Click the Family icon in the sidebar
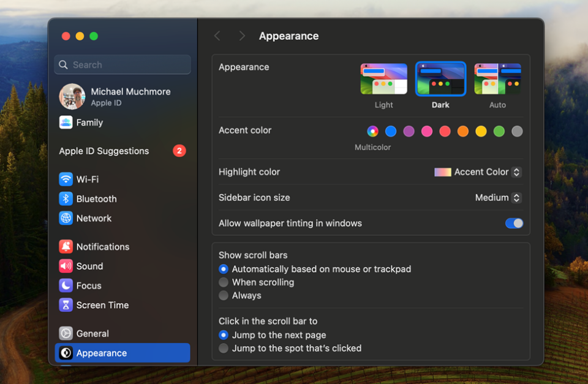The width and height of the screenshot is (588, 384). click(x=66, y=122)
